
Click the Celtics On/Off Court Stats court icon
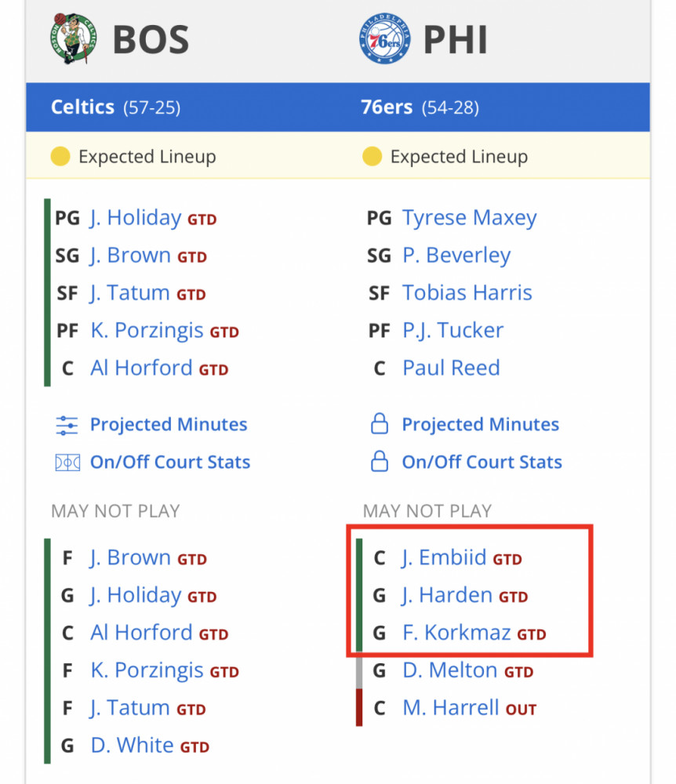coord(67,463)
